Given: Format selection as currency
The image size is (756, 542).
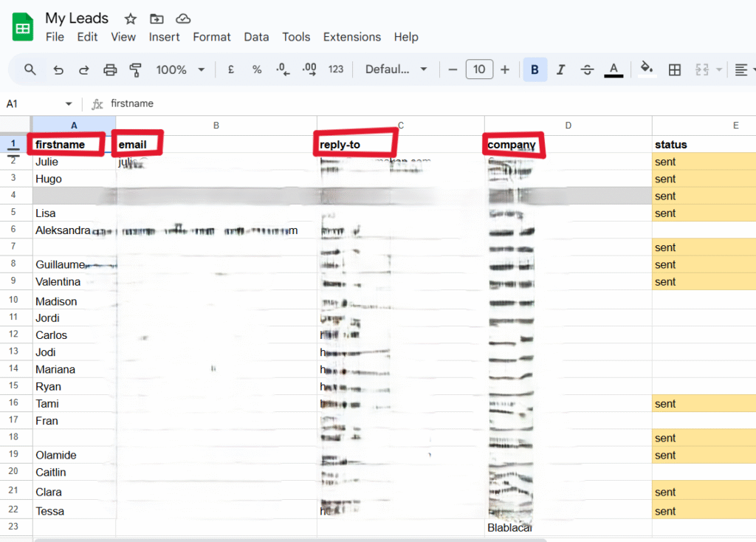Looking at the screenshot, I should click(x=230, y=69).
